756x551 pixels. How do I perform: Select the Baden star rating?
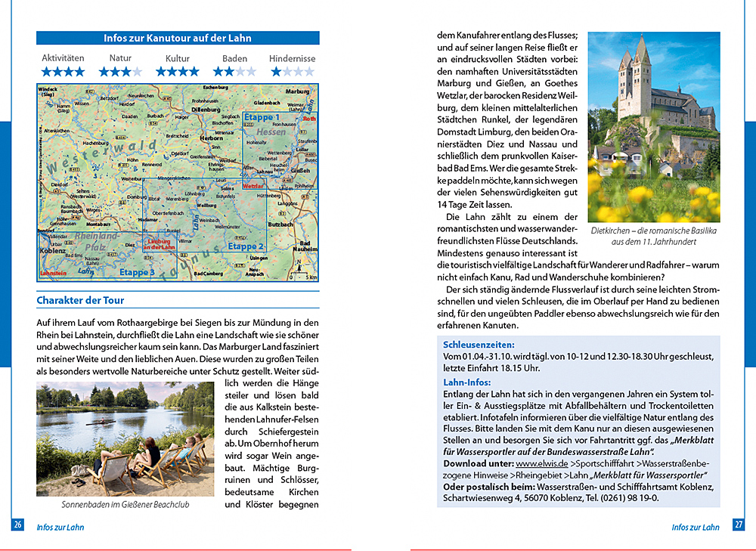click(234, 72)
